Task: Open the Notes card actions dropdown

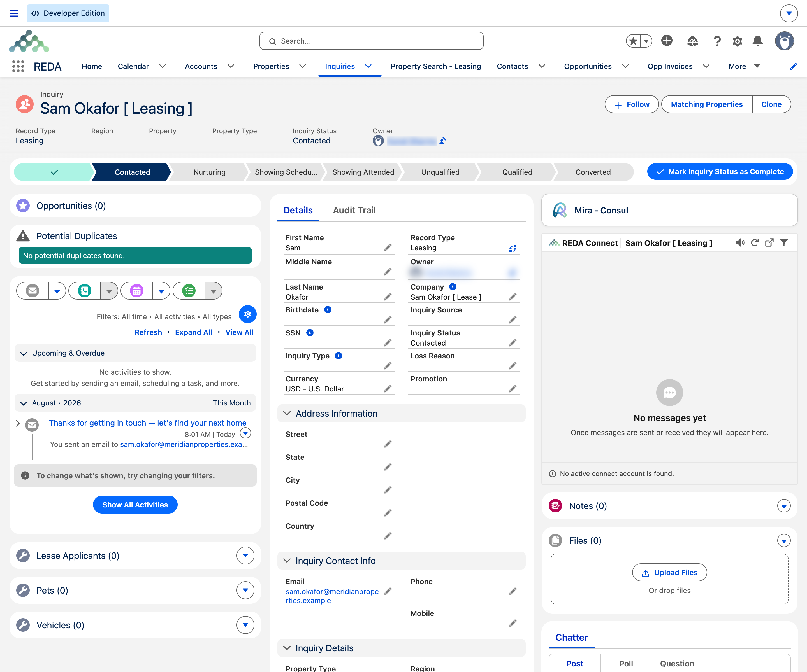Action: pyautogui.click(x=783, y=506)
